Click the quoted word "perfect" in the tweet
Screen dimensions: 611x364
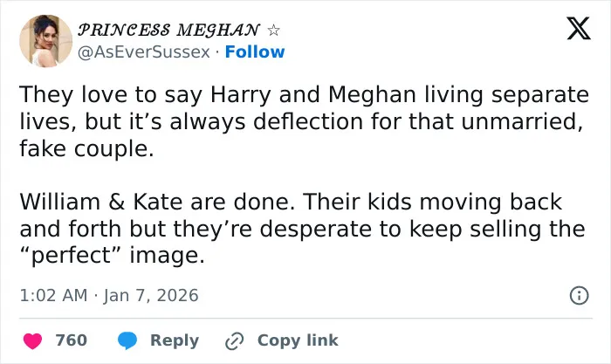click(71, 256)
